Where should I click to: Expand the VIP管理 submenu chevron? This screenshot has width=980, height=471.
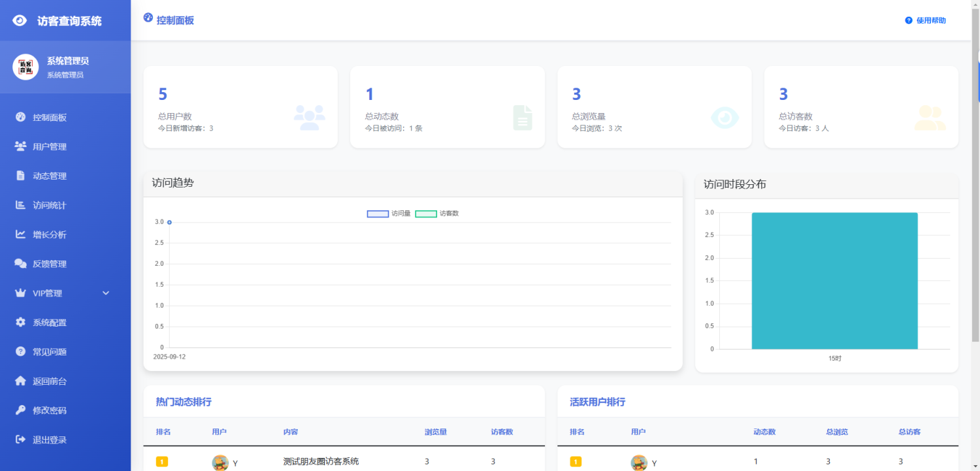point(106,293)
